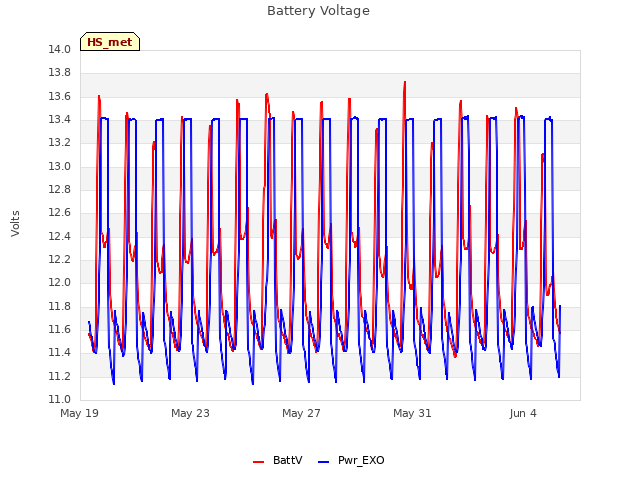Image resolution: width=640 pixels, height=480 pixels.
Task: Click the May 31 x-axis tick label
Action: point(412,413)
